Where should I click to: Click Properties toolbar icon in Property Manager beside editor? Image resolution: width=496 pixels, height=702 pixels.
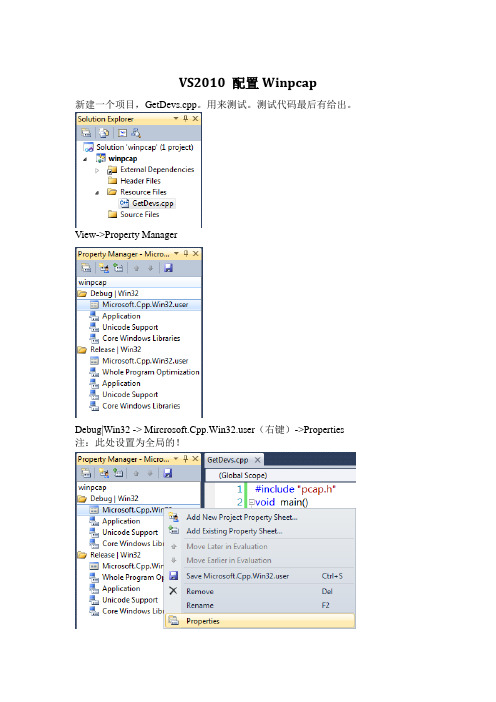[86, 473]
